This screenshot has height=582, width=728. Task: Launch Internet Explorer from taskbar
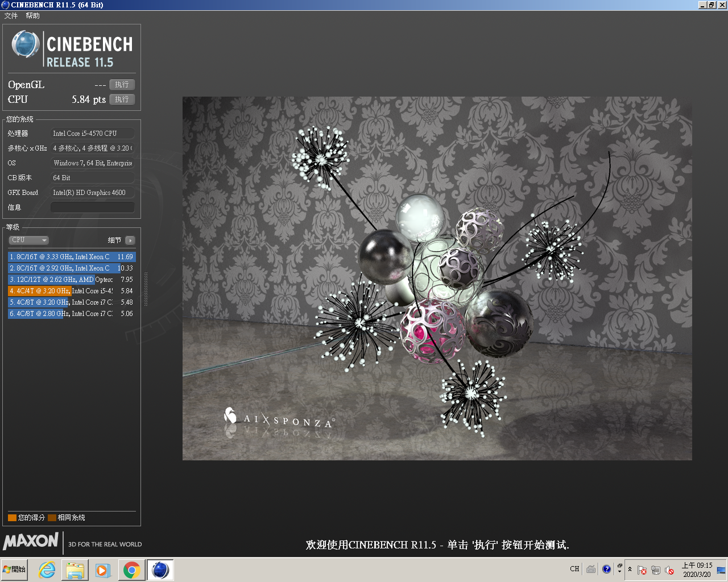(x=47, y=570)
